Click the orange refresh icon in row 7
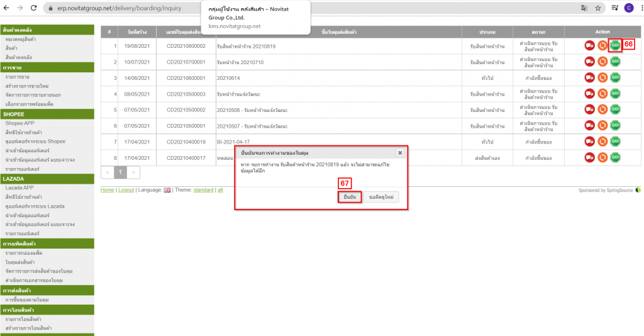 [602, 142]
